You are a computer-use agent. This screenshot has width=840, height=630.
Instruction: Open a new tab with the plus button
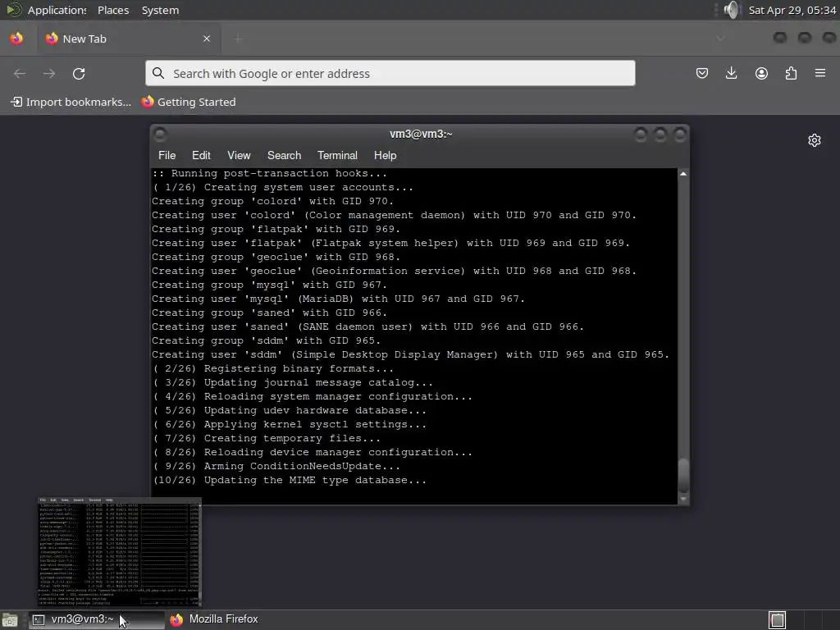tap(238, 39)
